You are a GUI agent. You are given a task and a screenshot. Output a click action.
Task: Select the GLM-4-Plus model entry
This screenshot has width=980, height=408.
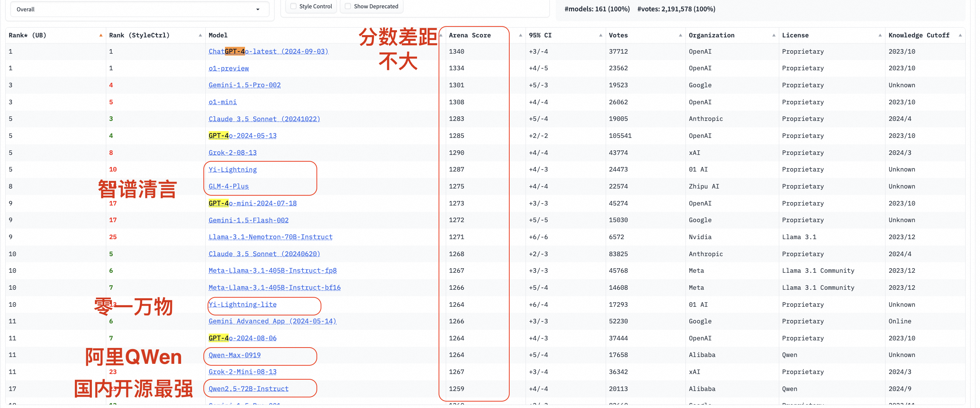coord(229,185)
